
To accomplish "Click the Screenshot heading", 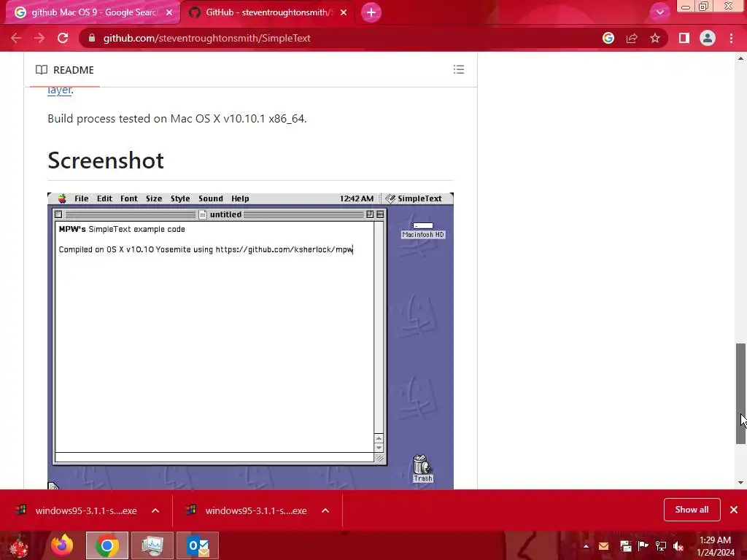I will click(106, 160).
